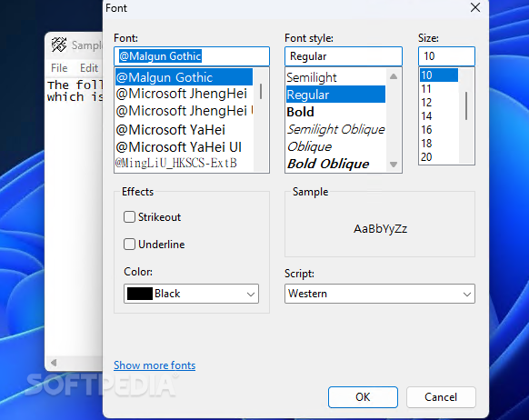
Task: Select size 11
Action: (439, 89)
